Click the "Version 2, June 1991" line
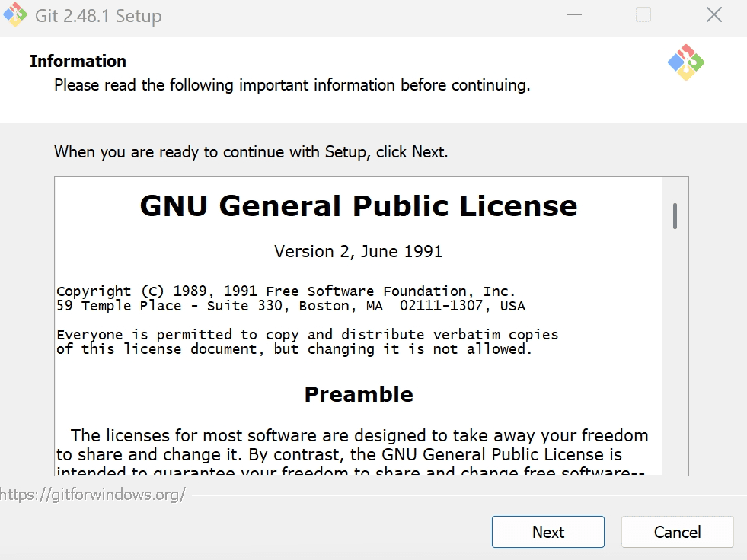This screenshot has width=747, height=560. click(358, 251)
